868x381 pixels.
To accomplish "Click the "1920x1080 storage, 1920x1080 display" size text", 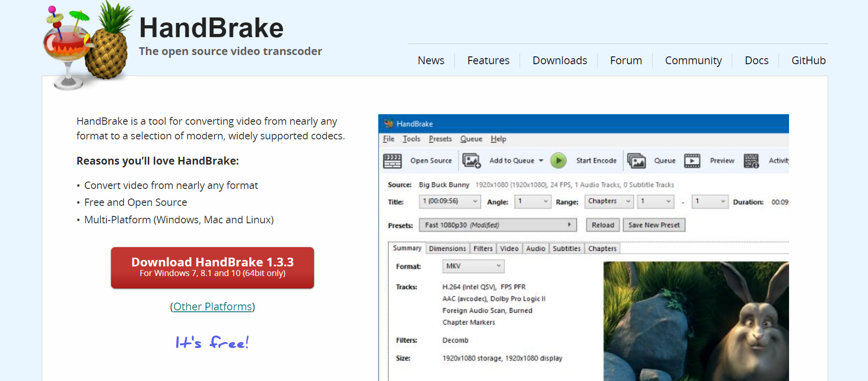I will [x=502, y=358].
